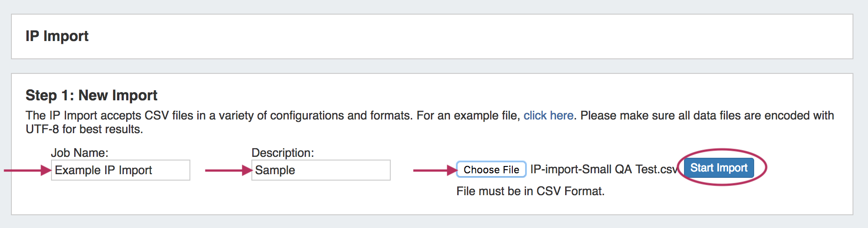This screenshot has width=868, height=228.
Task: Click 'For an example file' instruction text
Action: [x=467, y=115]
